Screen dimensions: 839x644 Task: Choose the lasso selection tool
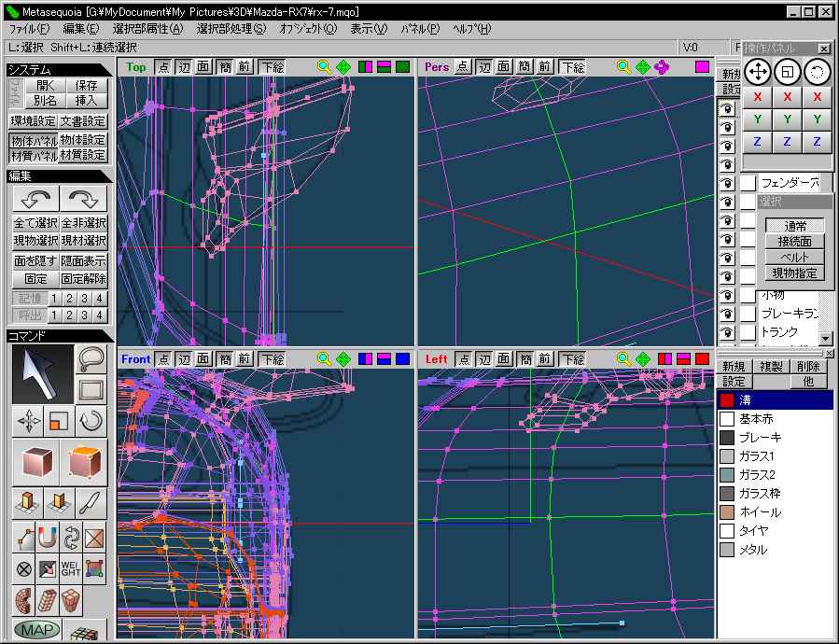click(91, 359)
